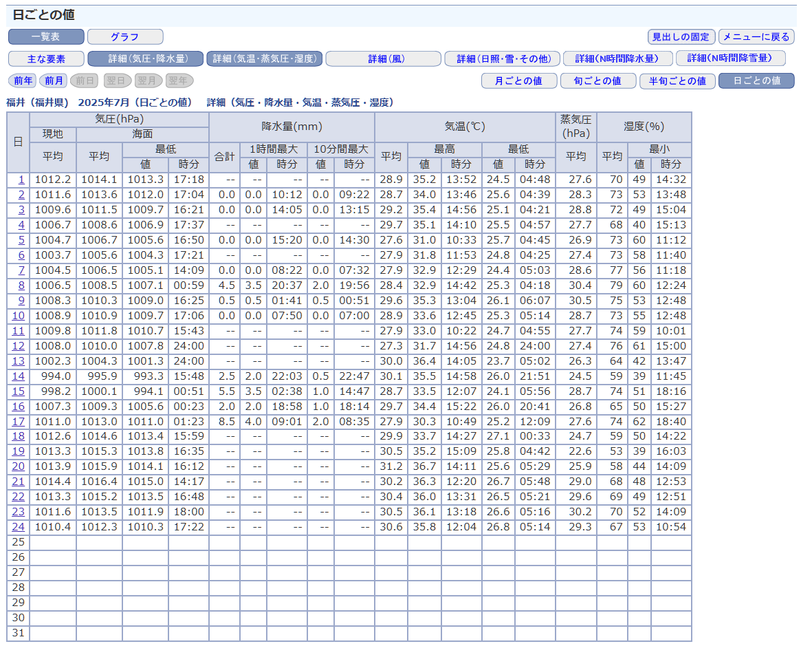This screenshot has height=646, width=812.
Task: Open day 1 link in table
Action: [21, 180]
